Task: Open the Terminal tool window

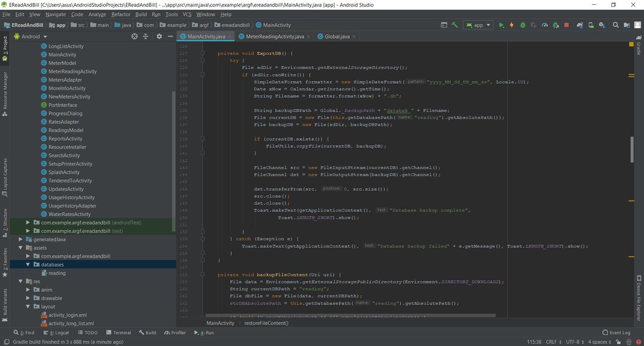Action: (119, 333)
